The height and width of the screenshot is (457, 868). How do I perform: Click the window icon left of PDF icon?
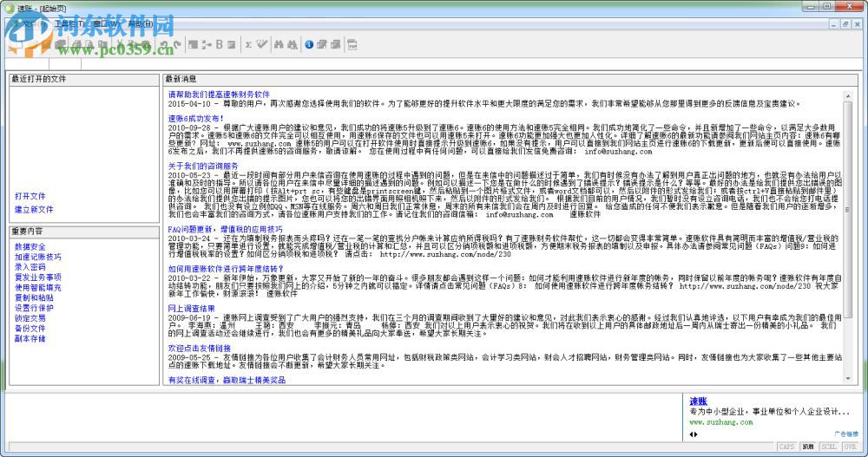click(335, 45)
